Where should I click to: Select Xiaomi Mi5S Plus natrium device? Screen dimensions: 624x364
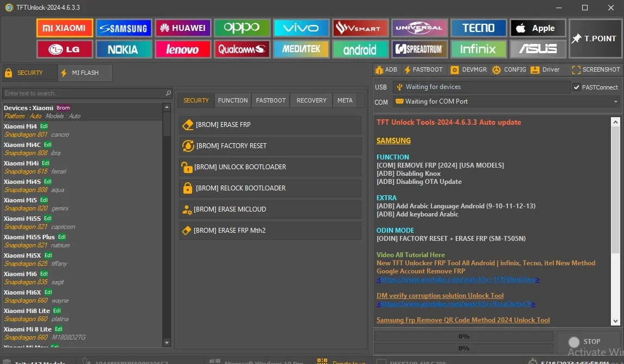[x=82, y=241]
